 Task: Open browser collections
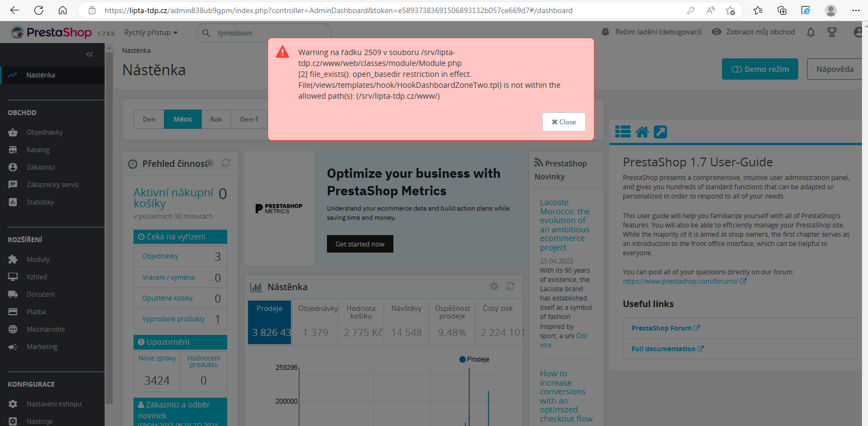point(782,10)
